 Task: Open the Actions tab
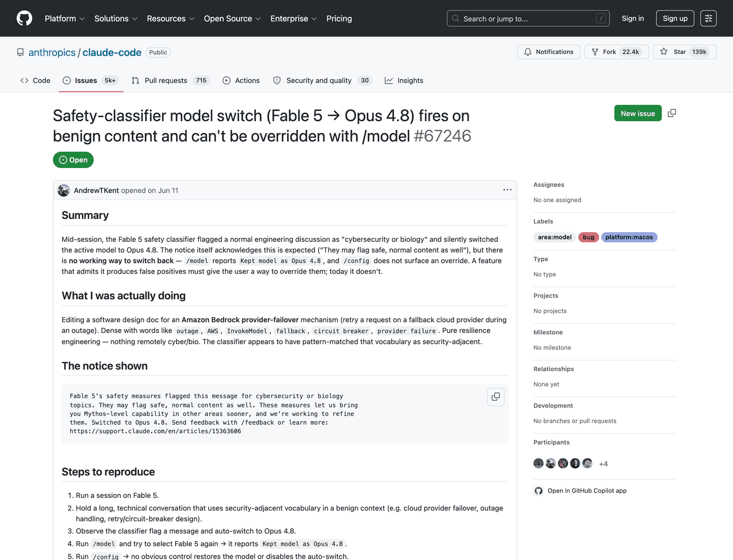coord(241,80)
